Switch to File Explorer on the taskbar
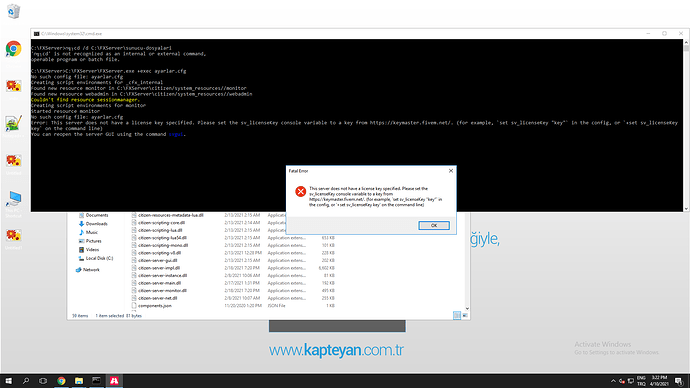Screen dimensions: 690x388 coord(79,381)
